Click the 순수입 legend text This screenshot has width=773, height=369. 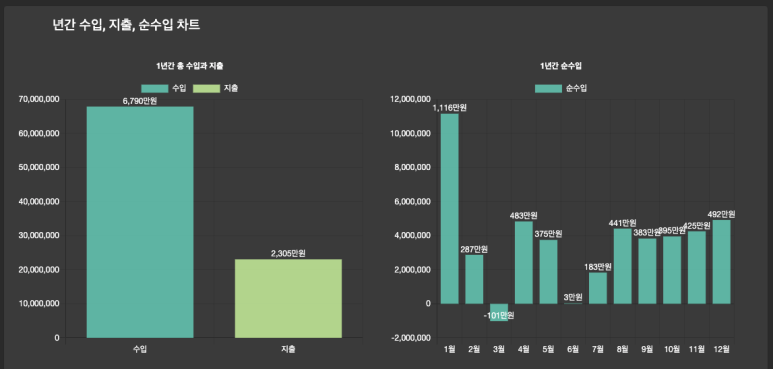click(576, 89)
